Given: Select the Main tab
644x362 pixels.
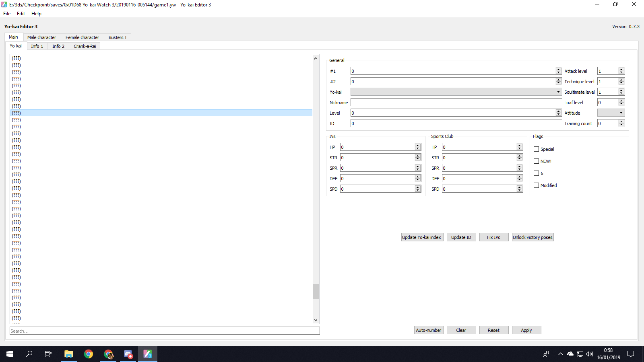Looking at the screenshot, I should (13, 37).
